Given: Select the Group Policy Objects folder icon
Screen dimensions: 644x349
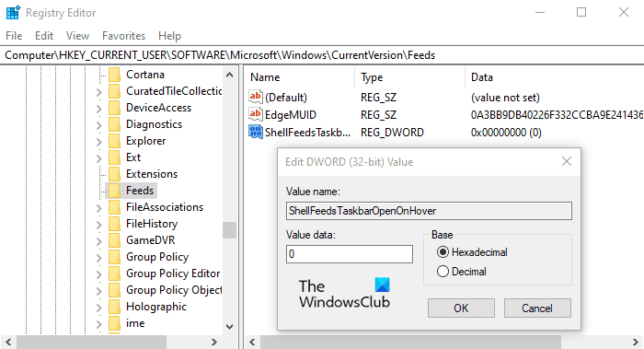Looking at the screenshot, I should click(x=115, y=290).
